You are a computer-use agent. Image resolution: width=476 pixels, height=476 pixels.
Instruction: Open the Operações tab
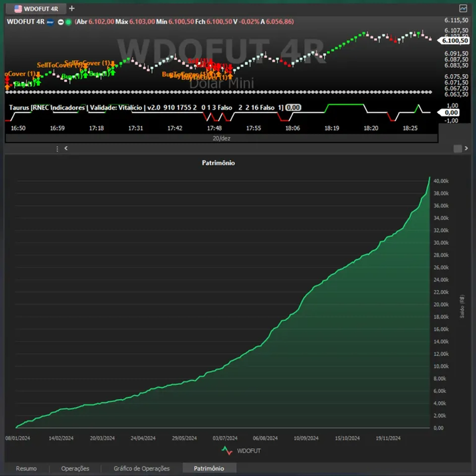point(75,468)
